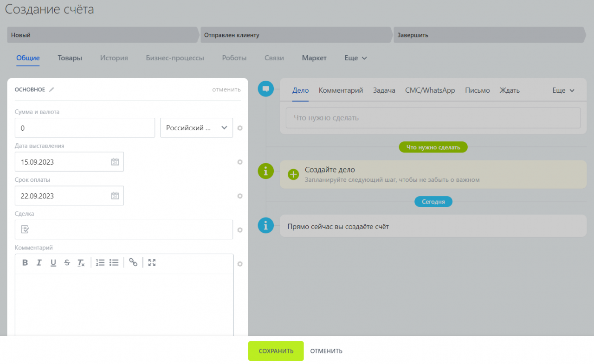594x364 pixels.
Task: Open the История tab
Action: click(114, 58)
